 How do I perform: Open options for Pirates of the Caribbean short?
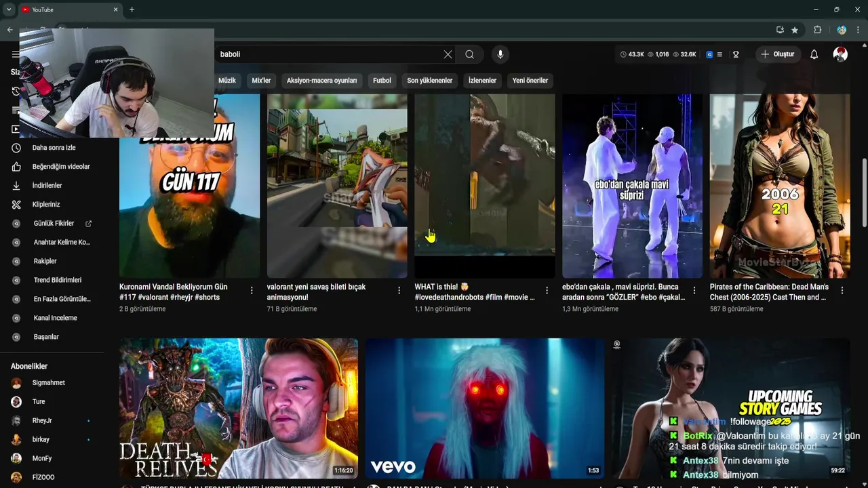842,290
